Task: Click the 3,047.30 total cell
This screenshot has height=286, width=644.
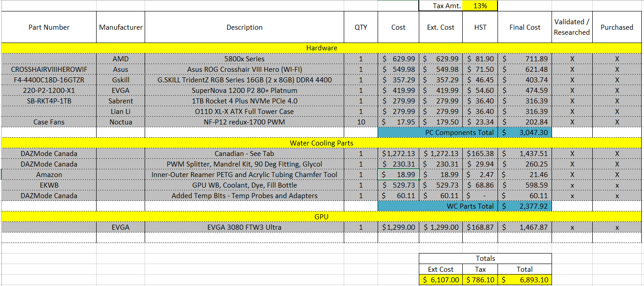Action: [525, 133]
